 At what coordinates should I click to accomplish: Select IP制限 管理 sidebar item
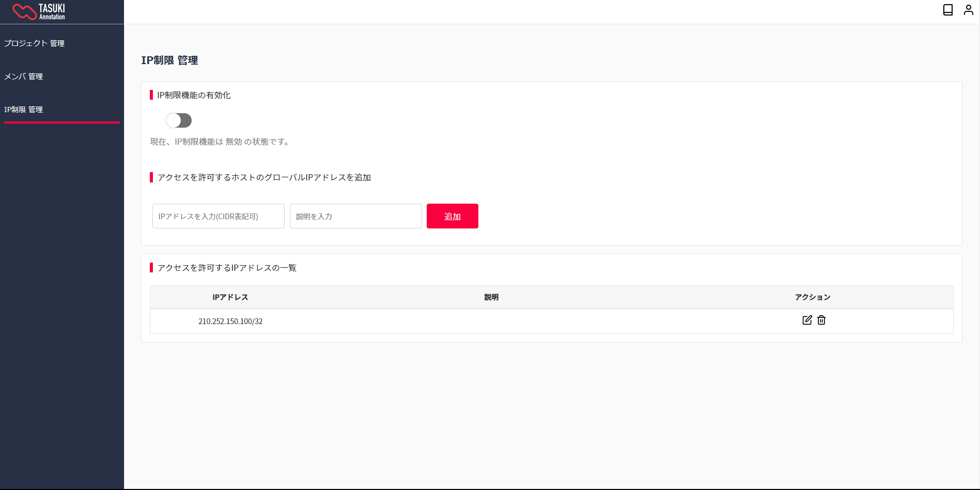(24, 110)
